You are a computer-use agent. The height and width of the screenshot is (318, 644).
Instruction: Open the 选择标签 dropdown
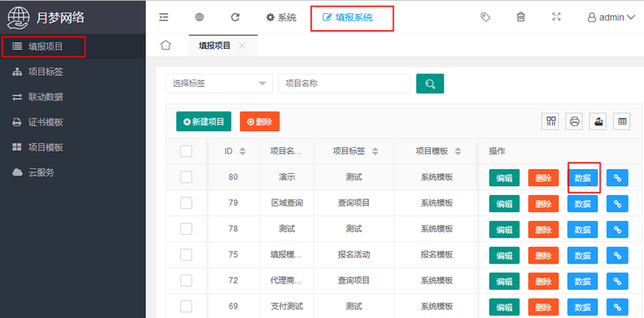pyautogui.click(x=219, y=84)
